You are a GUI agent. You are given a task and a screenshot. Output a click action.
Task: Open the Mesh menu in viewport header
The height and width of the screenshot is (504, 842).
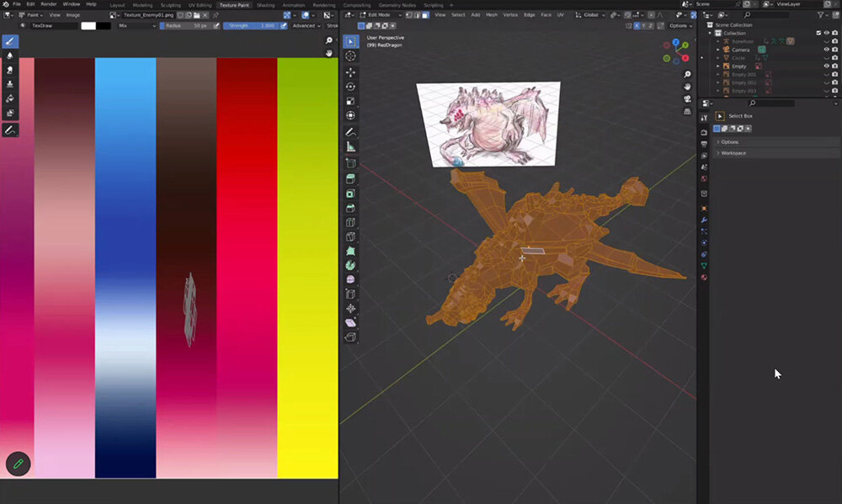(x=492, y=15)
